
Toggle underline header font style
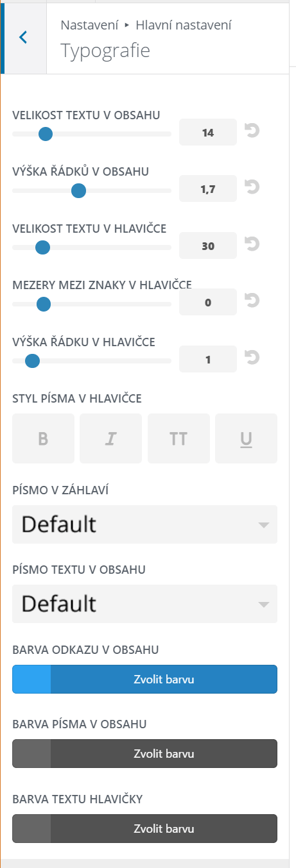(247, 438)
